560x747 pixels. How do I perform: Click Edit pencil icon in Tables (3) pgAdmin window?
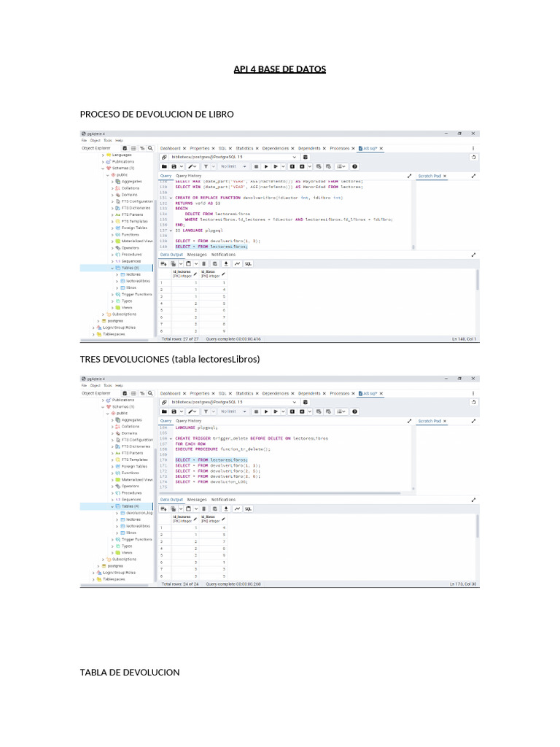(190, 167)
